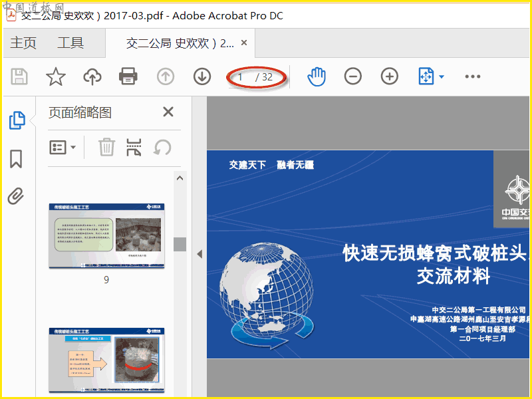
Task: Switch to the 工具 tab
Action: pyautogui.click(x=70, y=43)
